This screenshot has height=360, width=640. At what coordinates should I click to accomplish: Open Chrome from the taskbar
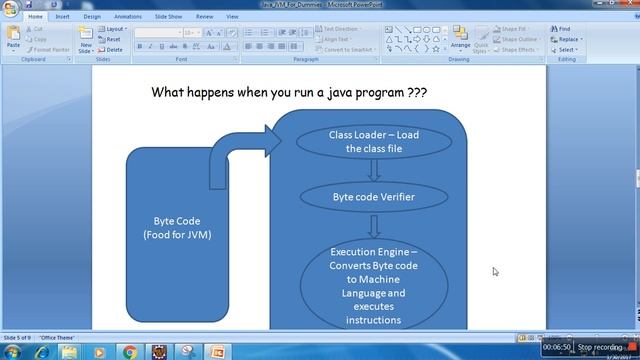(130, 352)
